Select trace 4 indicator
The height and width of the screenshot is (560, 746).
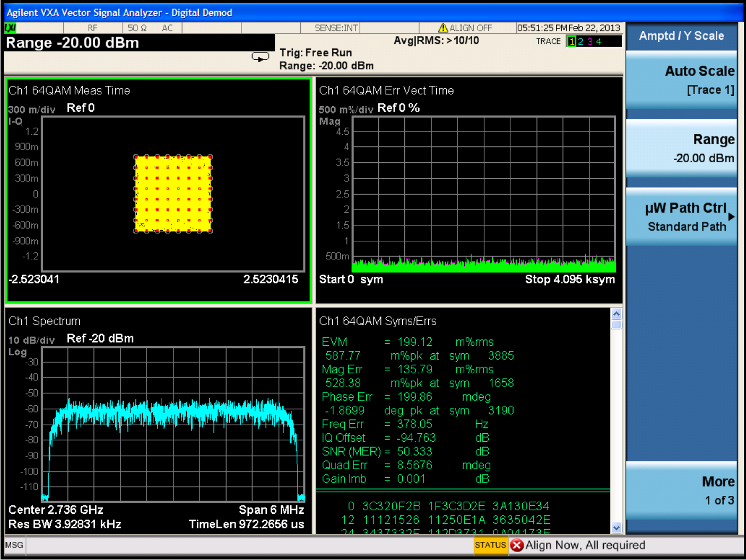tap(598, 41)
